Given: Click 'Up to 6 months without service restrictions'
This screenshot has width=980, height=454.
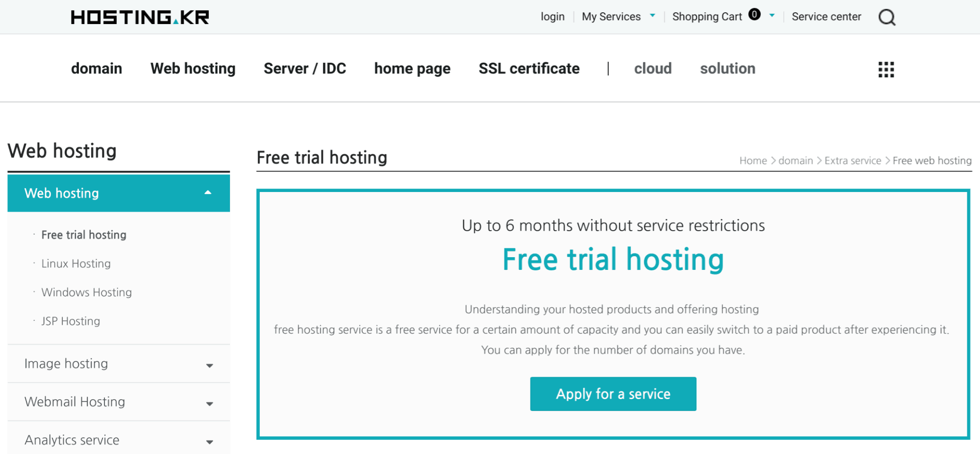Looking at the screenshot, I should (613, 225).
